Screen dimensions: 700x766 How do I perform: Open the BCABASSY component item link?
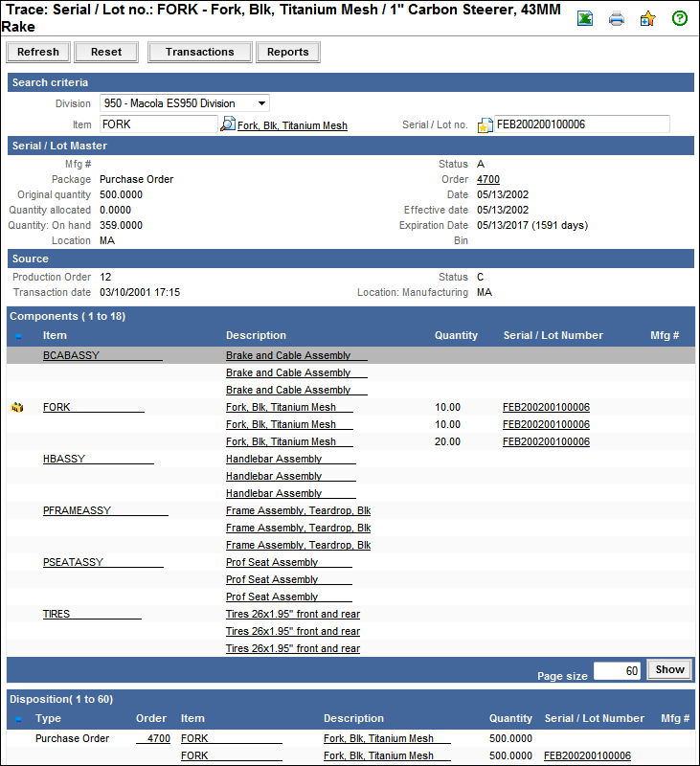coord(71,355)
